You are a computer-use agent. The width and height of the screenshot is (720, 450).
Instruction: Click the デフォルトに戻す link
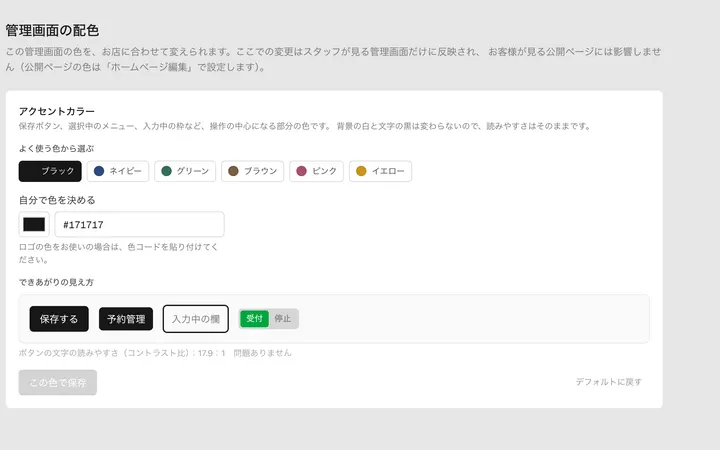609,382
